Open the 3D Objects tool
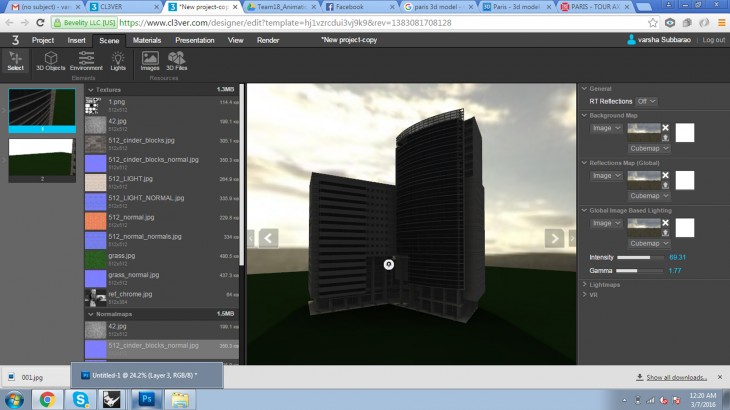This screenshot has height=410, width=730. click(51, 61)
